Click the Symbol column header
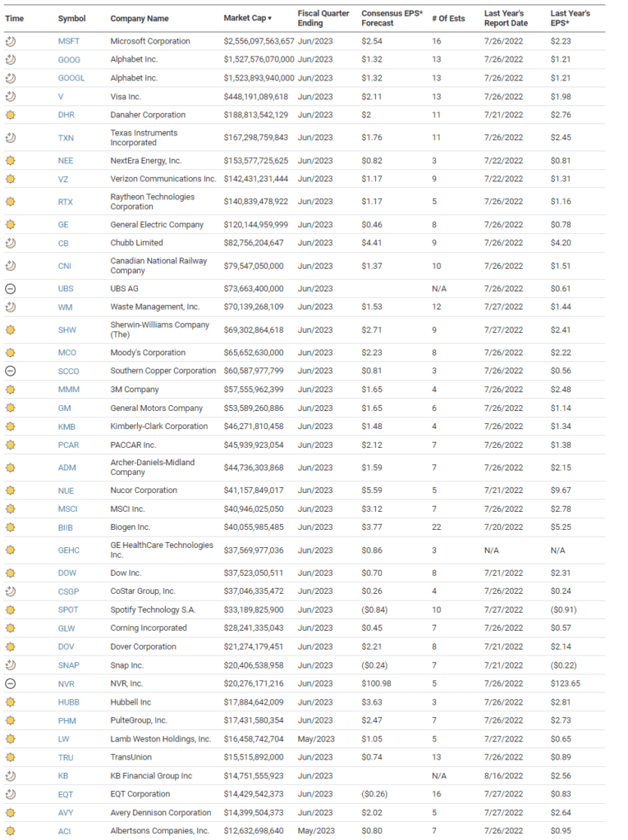628x840 pixels. (x=72, y=18)
